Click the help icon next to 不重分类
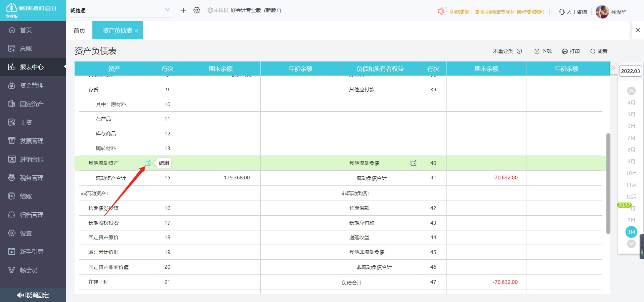The width and height of the screenshot is (644, 302). [519, 51]
